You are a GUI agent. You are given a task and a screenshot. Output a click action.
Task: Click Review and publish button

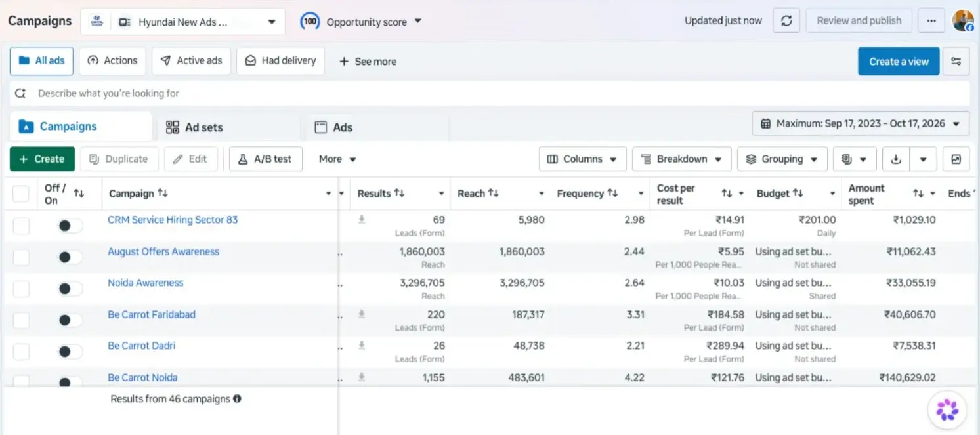859,21
